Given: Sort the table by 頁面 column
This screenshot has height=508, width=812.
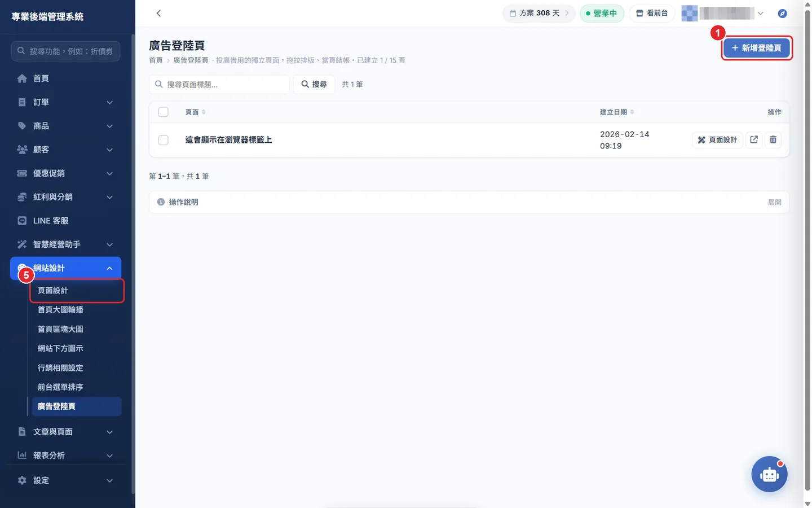Looking at the screenshot, I should coord(195,112).
